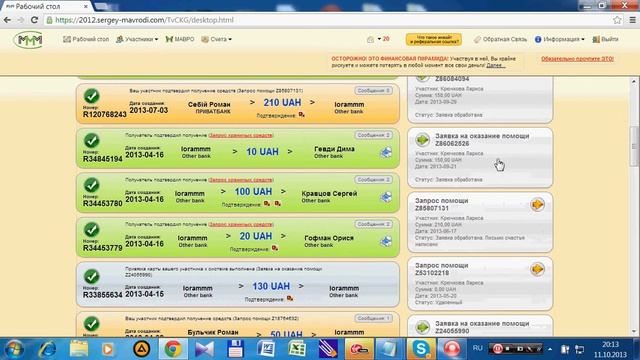
Task: Follow the 'Далее...' warning link
Action: click(x=496, y=65)
